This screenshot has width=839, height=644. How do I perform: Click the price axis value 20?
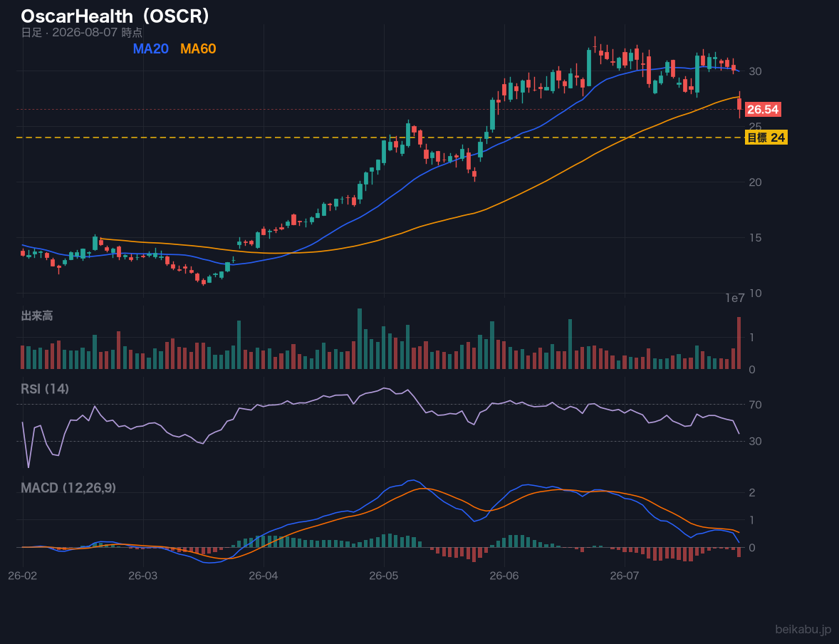[x=755, y=182]
